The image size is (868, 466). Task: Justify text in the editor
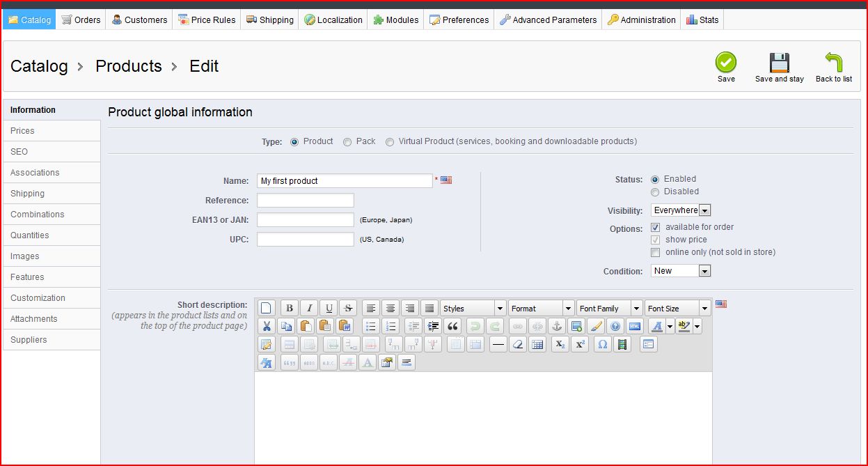429,308
